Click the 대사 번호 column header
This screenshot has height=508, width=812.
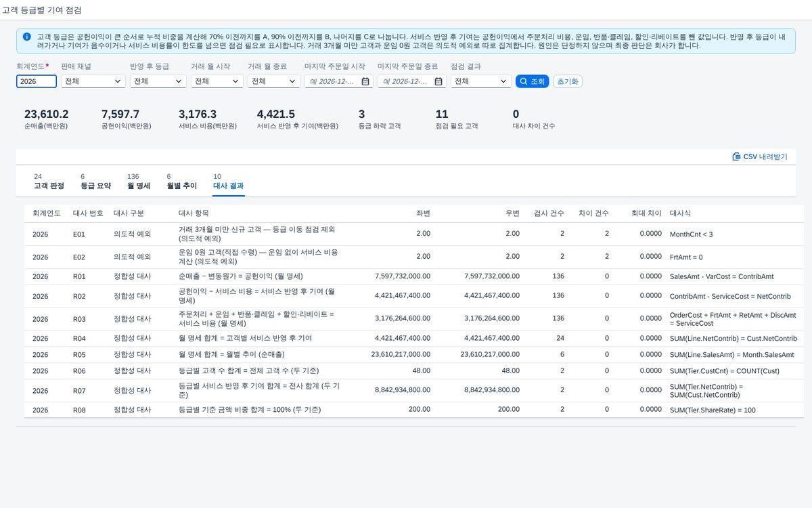[x=88, y=213]
